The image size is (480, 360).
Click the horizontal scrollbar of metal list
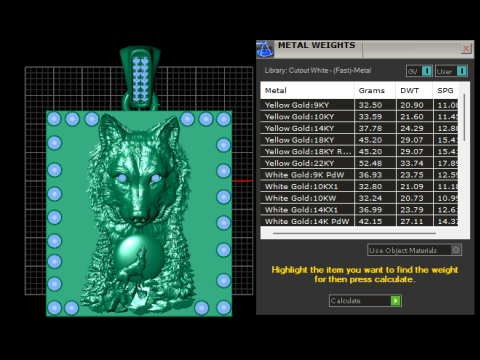[x=354, y=233]
